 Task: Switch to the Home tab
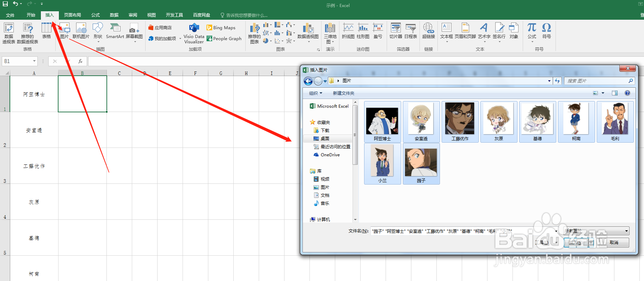[x=31, y=15]
